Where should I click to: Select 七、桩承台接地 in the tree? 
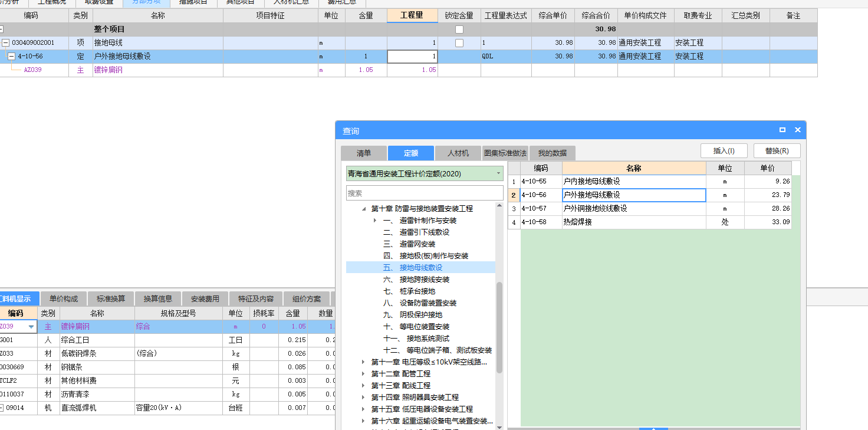(409, 291)
